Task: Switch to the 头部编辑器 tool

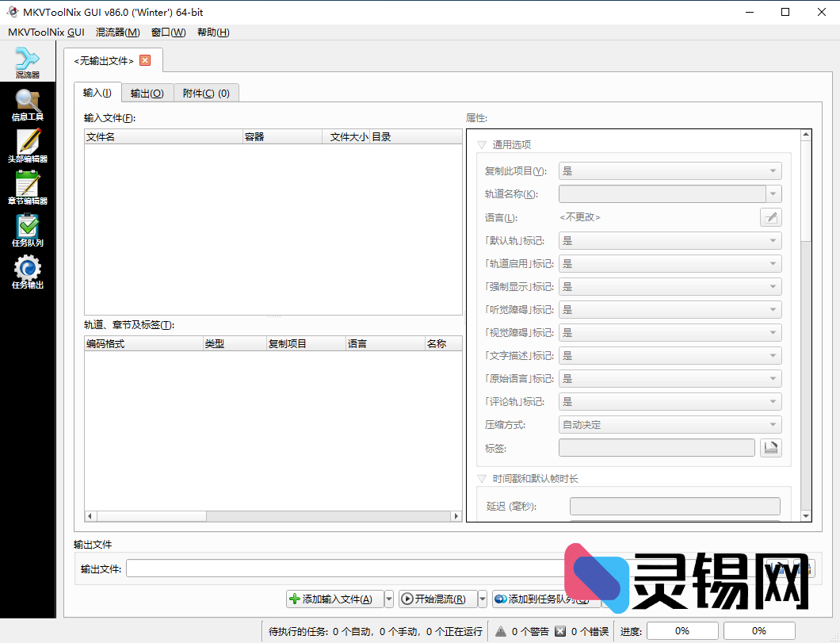Action: (x=28, y=146)
